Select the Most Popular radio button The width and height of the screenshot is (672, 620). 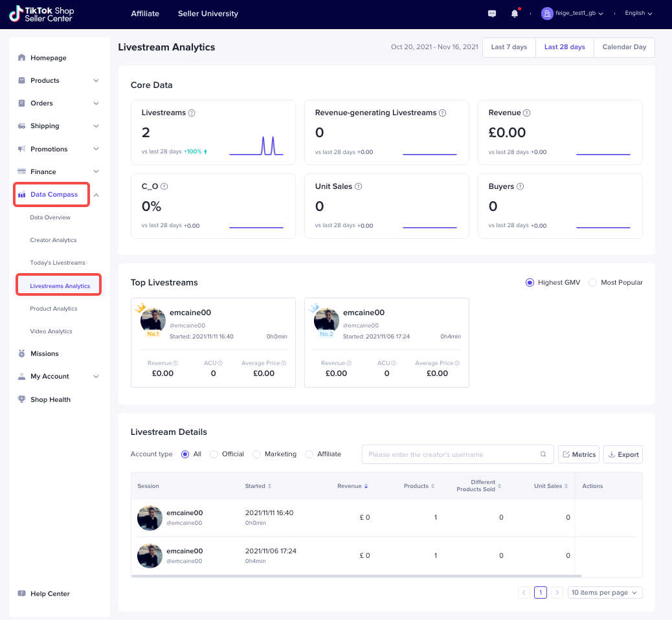(592, 282)
